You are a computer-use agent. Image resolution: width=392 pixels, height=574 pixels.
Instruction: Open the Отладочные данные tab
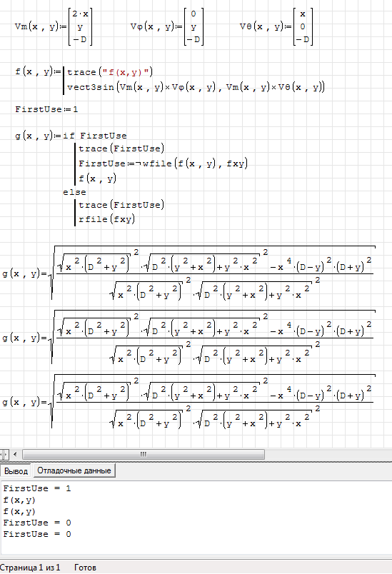tap(74, 470)
